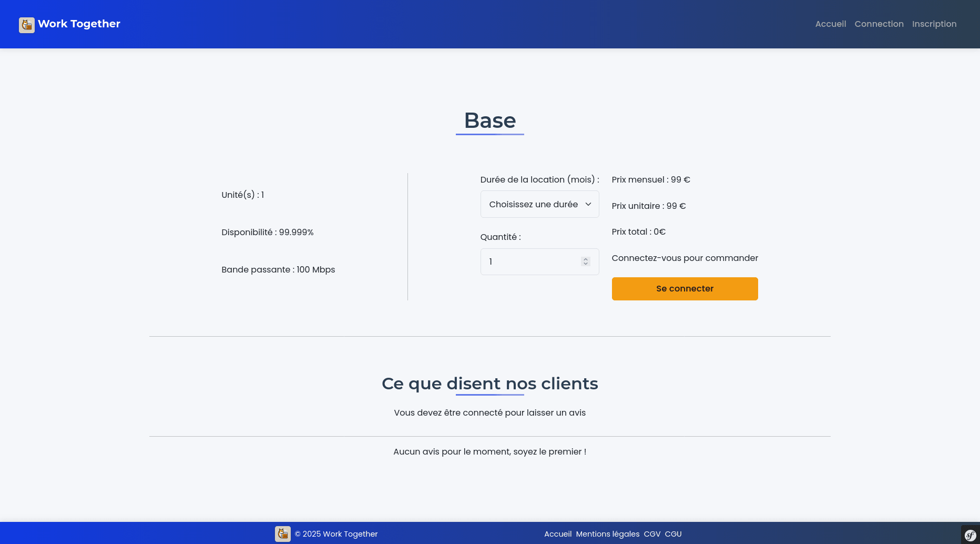Click the Work Together cat logo icon
980x544 pixels.
tap(27, 25)
